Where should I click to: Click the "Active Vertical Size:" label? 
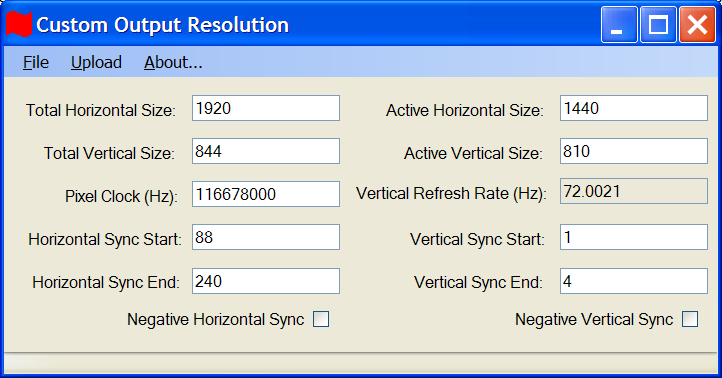pyautogui.click(x=473, y=153)
